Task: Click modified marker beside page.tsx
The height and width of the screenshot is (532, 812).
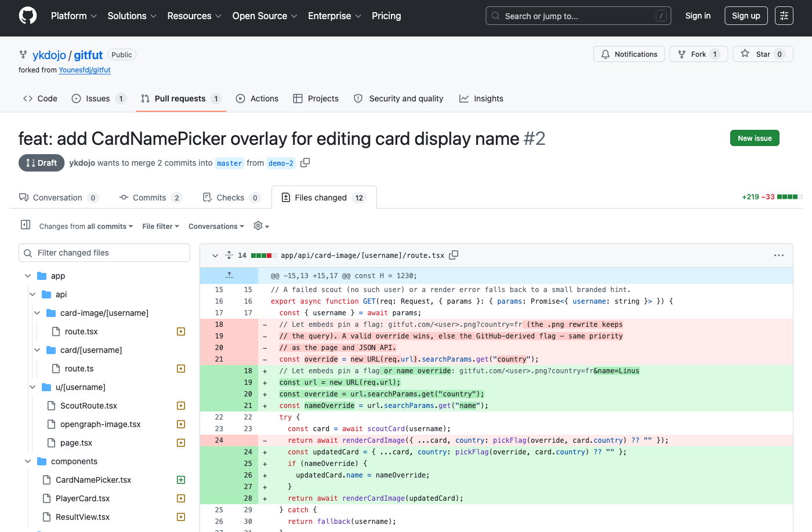Action: tap(181, 443)
